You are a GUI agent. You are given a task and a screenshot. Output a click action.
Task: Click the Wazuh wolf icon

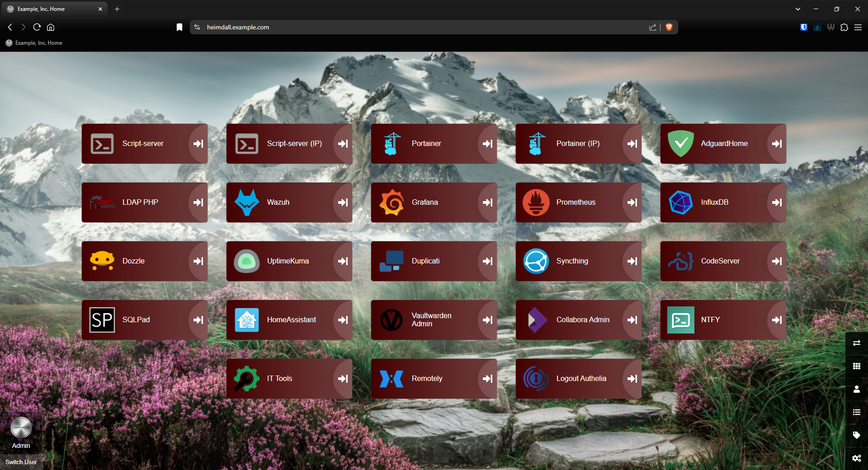tap(247, 202)
